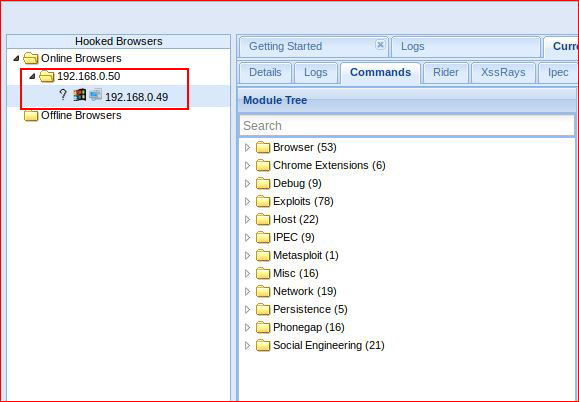Switch to the Rider tab
Image resolution: width=579 pixels, height=402 pixels.
(x=446, y=72)
